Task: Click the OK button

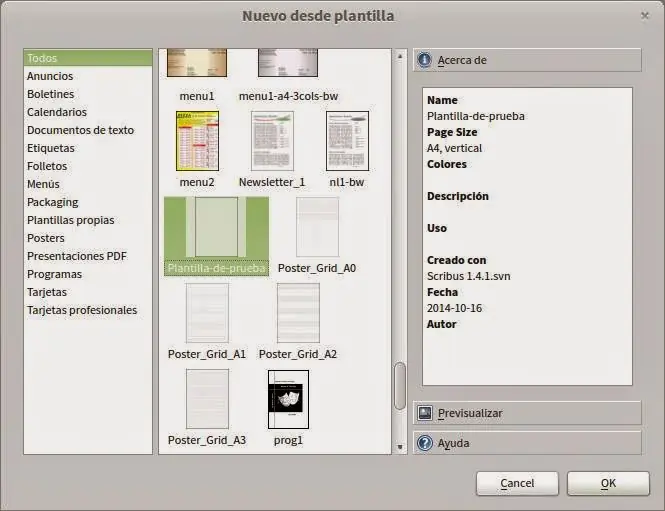Action: pyautogui.click(x=608, y=483)
